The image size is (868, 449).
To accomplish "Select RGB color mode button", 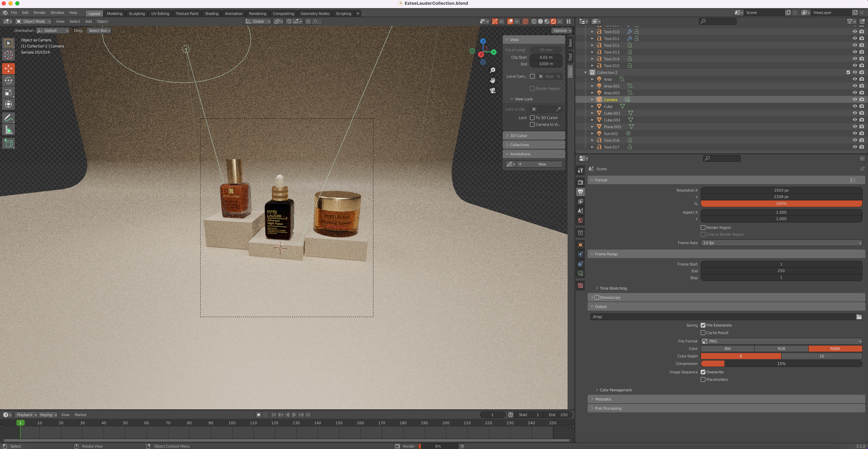I will [x=781, y=349].
